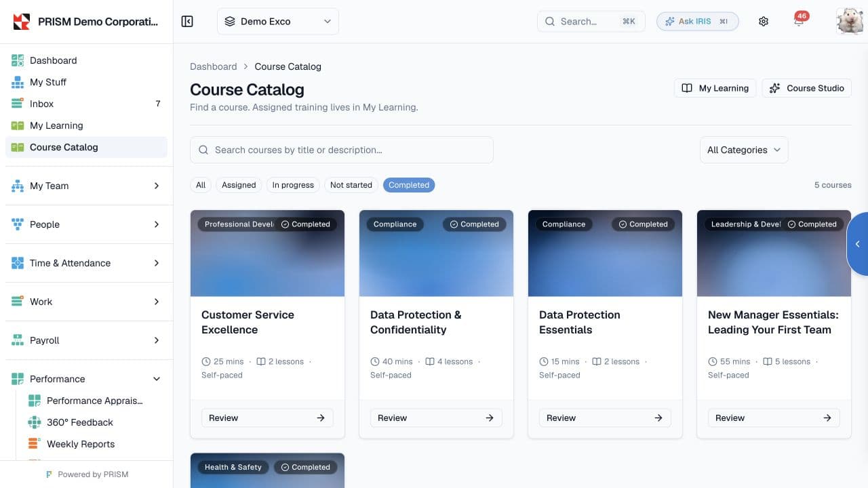868x488 pixels.
Task: Click the Performance Appraisals icon
Action: click(35, 401)
